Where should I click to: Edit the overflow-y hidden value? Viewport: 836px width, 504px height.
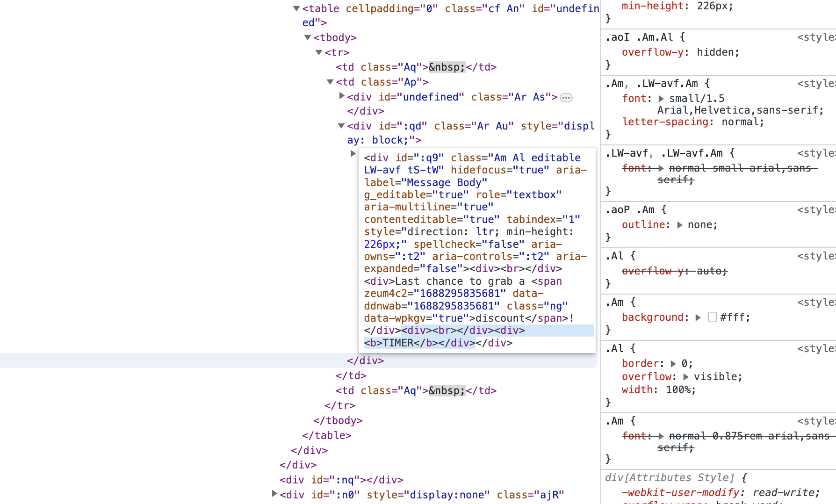tap(717, 52)
